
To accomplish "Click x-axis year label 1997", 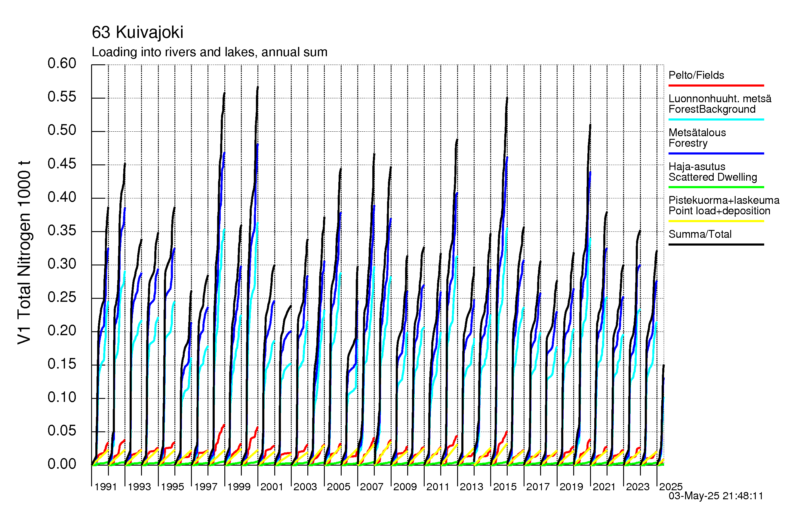I will [206, 487].
